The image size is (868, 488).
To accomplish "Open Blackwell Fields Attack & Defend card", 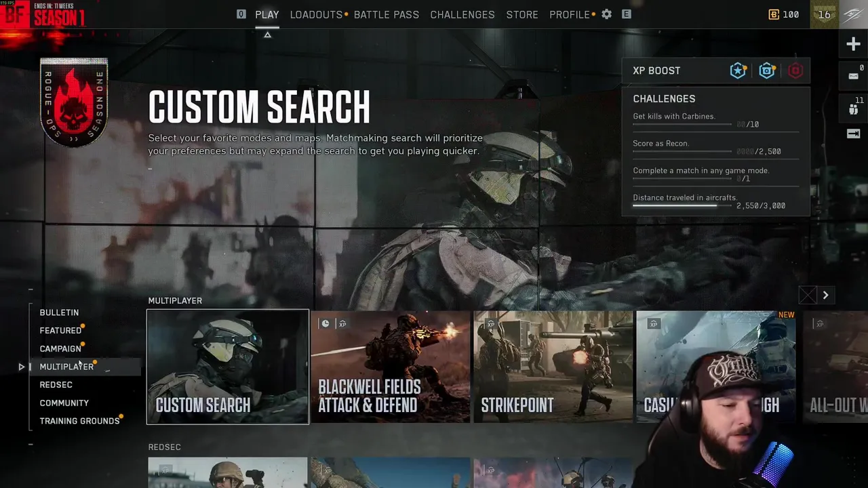I will point(391,367).
